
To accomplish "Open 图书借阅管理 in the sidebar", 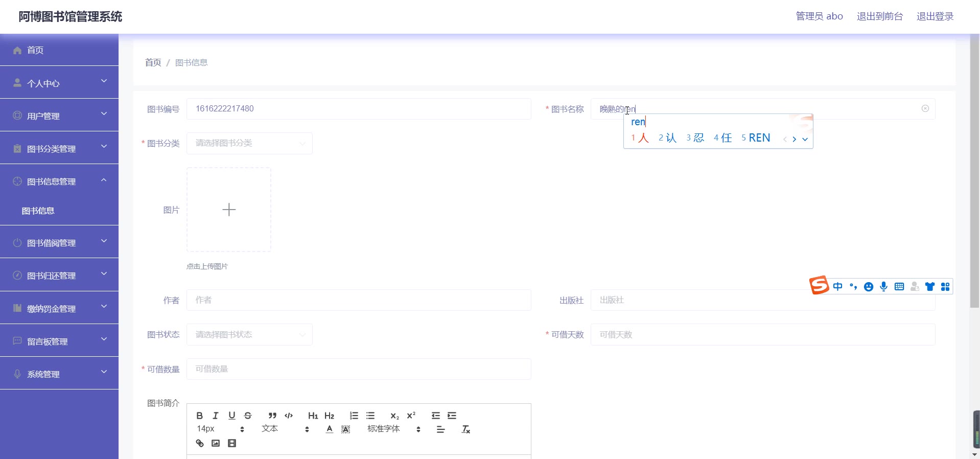I will (x=59, y=242).
